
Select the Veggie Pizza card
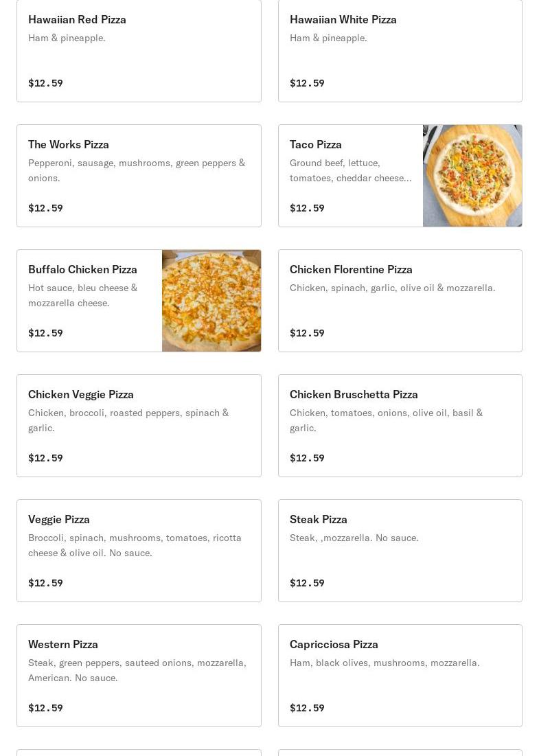[x=139, y=550]
